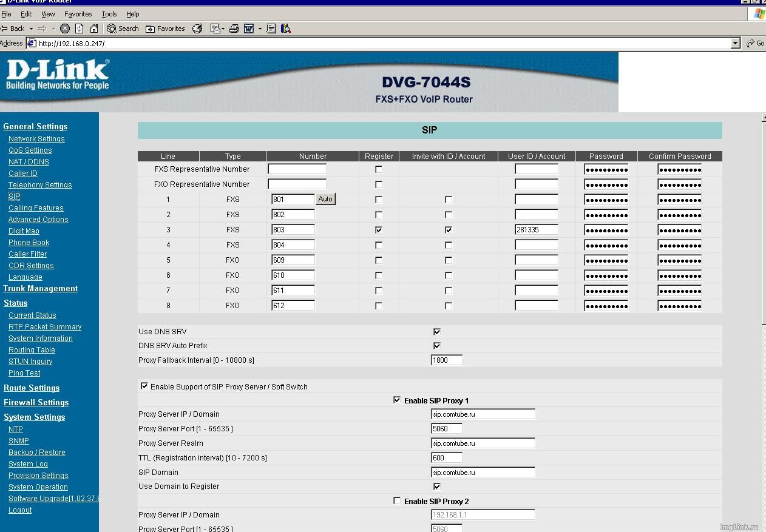Image resolution: width=766 pixels, height=532 pixels.
Task: Open the Telephony Settings link
Action: pyautogui.click(x=40, y=185)
